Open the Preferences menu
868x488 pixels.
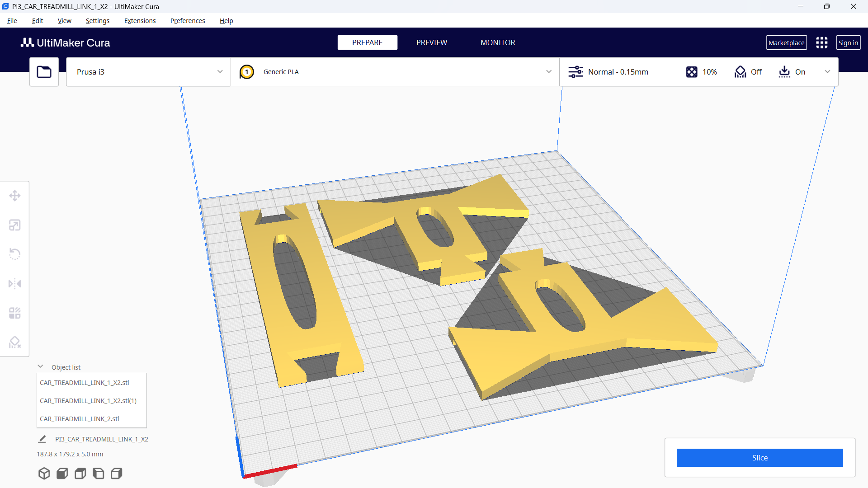point(188,21)
